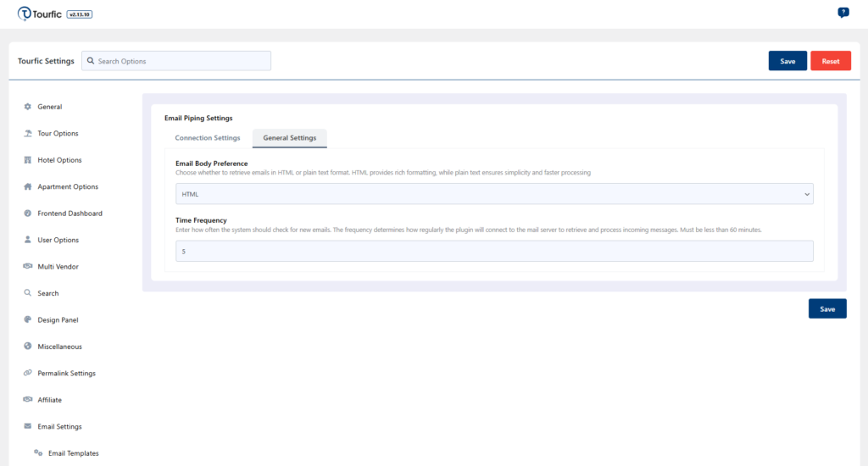Open Affiliate settings
Viewport: 868px width, 466px height.
(x=49, y=400)
